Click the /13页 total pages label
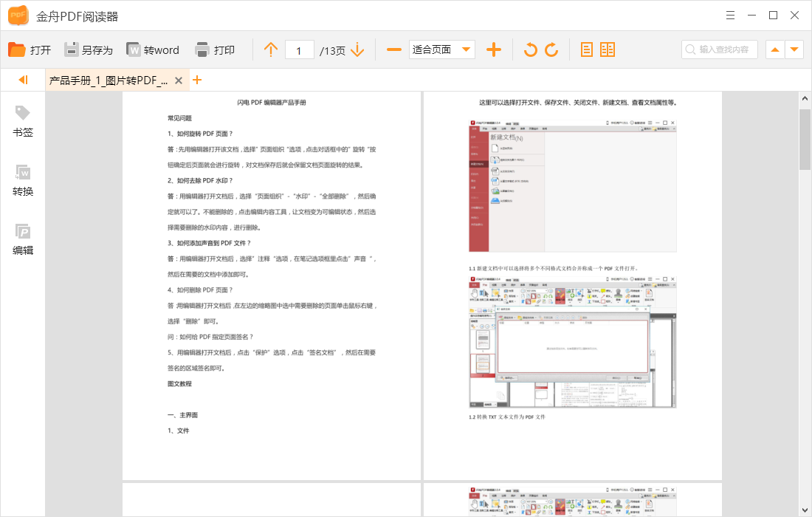 pos(332,50)
